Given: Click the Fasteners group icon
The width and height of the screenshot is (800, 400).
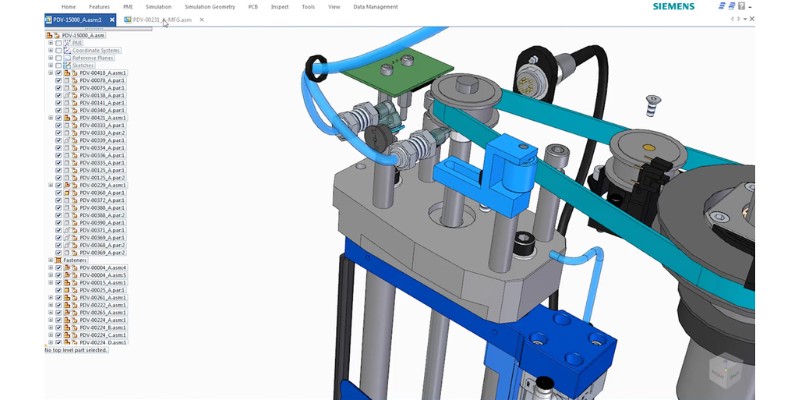Looking at the screenshot, I should click(x=58, y=260).
